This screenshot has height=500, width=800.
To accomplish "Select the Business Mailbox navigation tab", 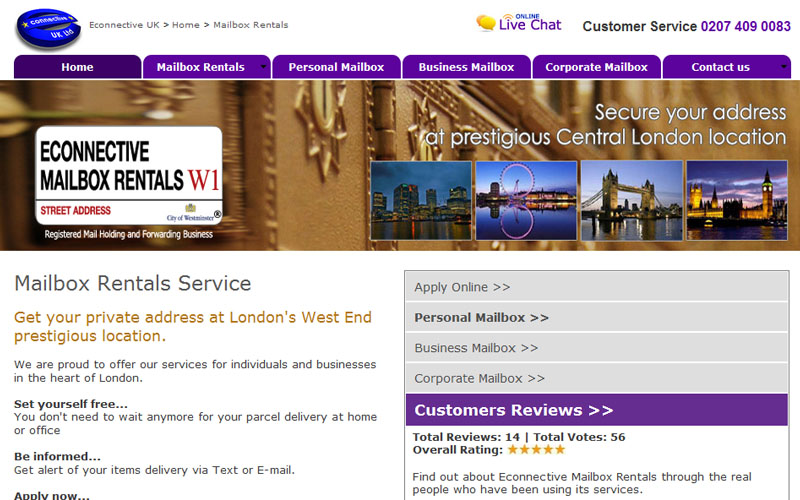I will 466,67.
